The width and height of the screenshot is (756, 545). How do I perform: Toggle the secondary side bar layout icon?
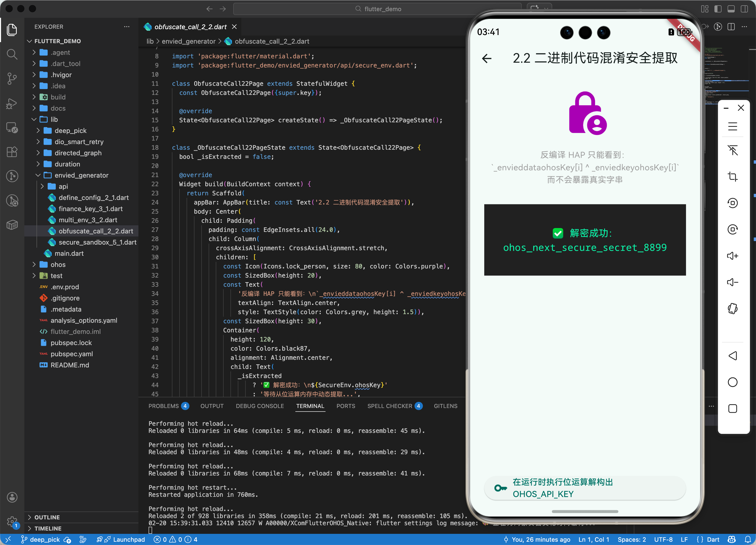[744, 9]
